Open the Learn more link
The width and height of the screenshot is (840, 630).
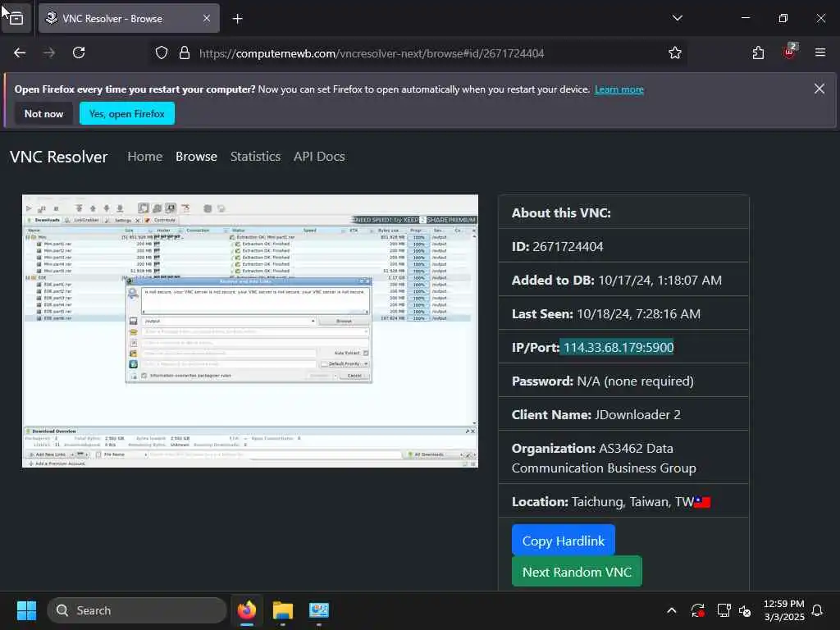tap(619, 89)
